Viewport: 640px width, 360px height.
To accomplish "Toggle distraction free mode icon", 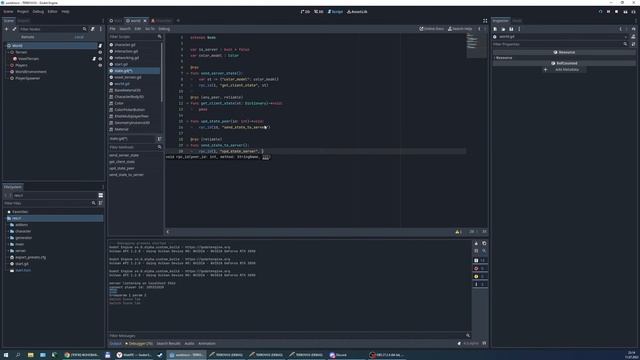I will [x=485, y=21].
